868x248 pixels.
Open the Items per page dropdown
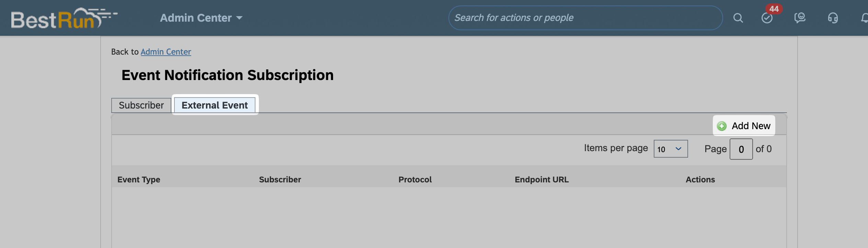(x=671, y=149)
